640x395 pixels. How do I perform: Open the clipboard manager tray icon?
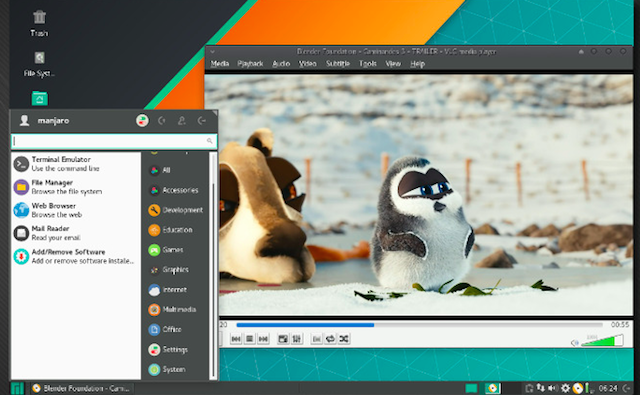[x=529, y=388]
